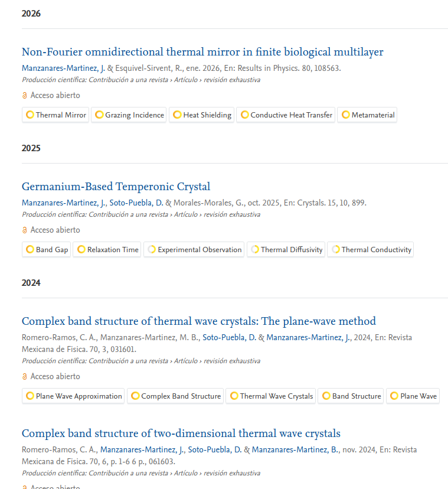
Task: Click the ring icon of Band Gap tag
Action: (x=30, y=249)
